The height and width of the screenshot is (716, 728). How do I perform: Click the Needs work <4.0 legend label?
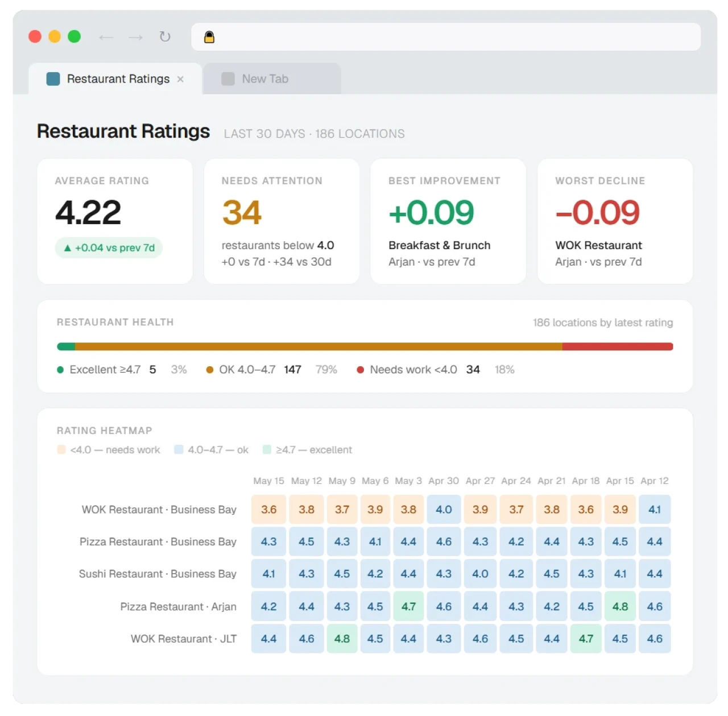click(413, 370)
